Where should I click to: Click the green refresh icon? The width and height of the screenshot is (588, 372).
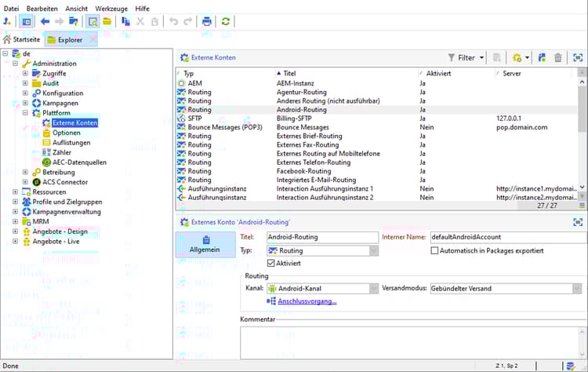[226, 21]
